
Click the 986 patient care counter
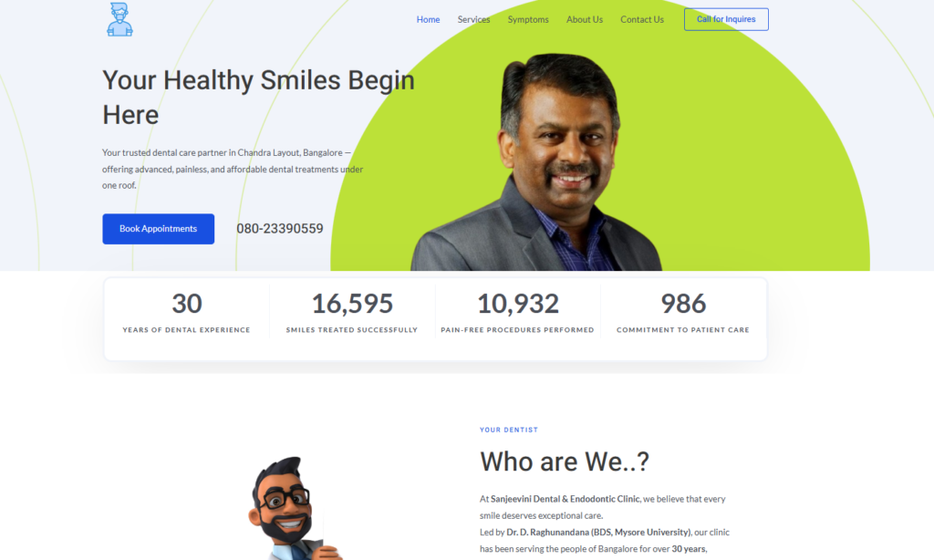682,312
